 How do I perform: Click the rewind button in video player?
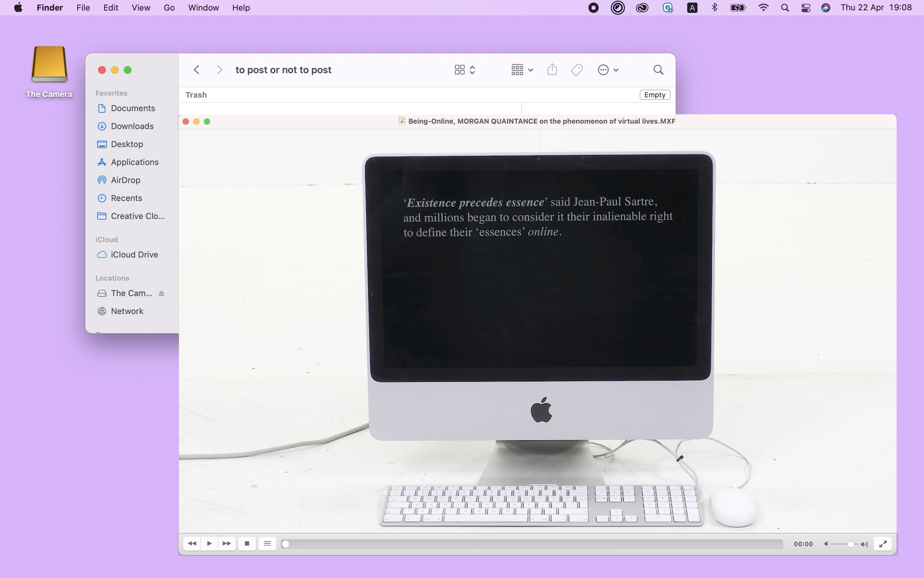pos(192,544)
